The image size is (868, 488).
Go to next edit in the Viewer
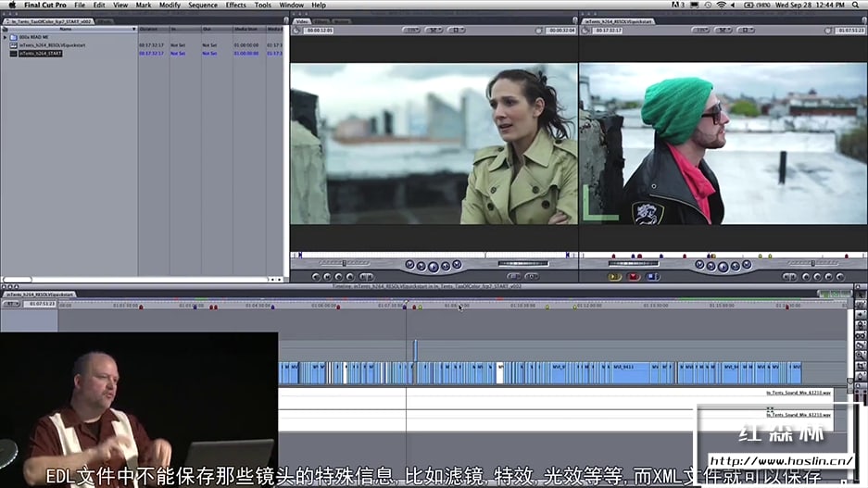click(457, 265)
